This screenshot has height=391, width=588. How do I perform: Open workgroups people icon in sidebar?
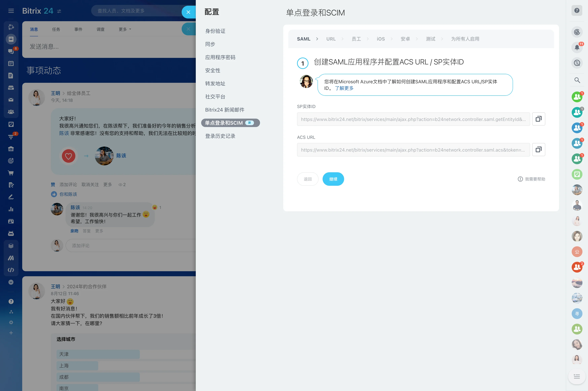click(x=11, y=112)
